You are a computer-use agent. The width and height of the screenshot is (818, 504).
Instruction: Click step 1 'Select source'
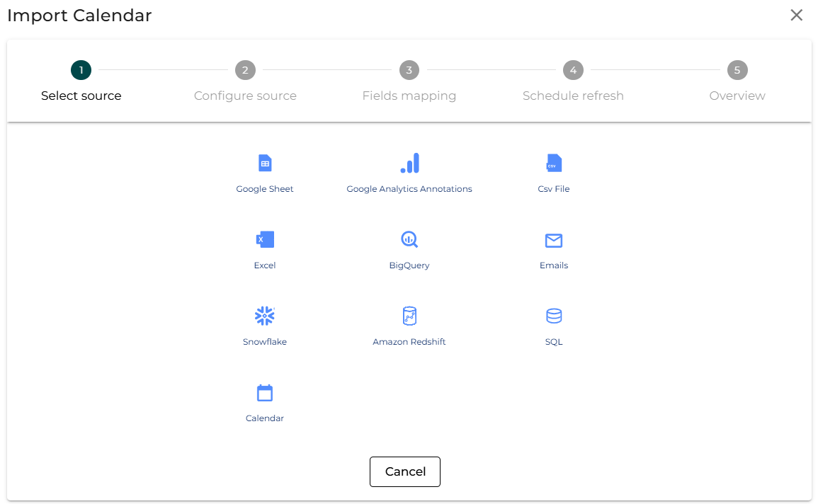pos(81,71)
